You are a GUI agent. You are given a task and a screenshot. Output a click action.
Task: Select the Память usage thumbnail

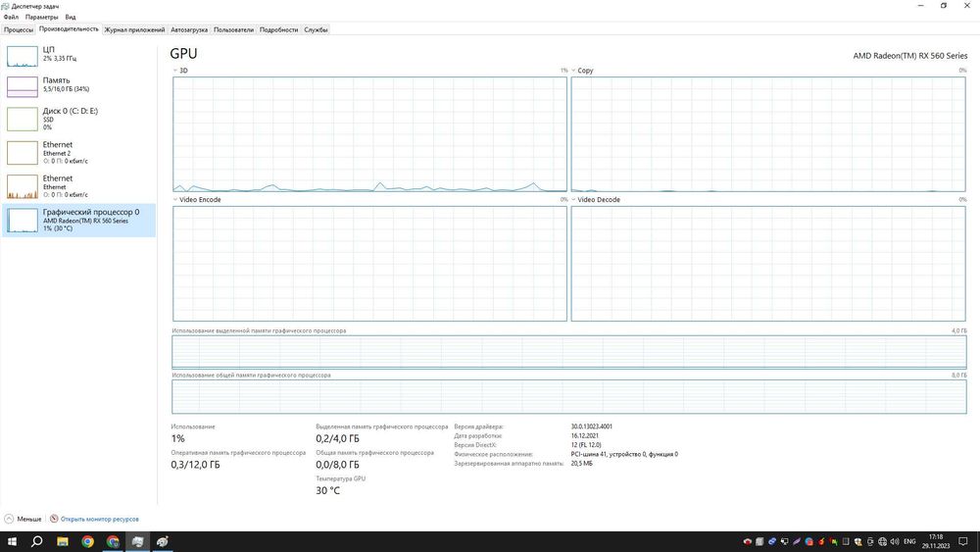point(23,87)
